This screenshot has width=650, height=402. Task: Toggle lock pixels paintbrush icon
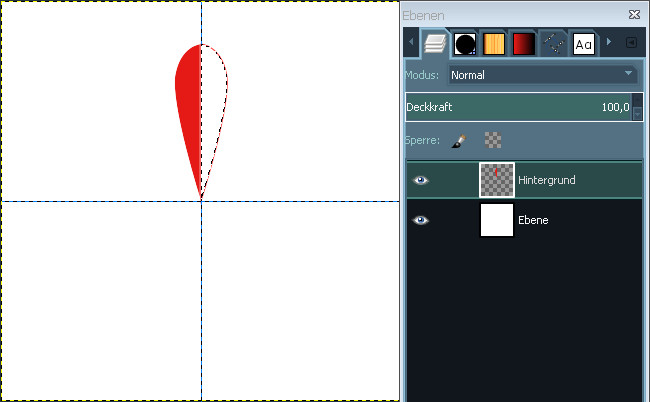coord(458,141)
